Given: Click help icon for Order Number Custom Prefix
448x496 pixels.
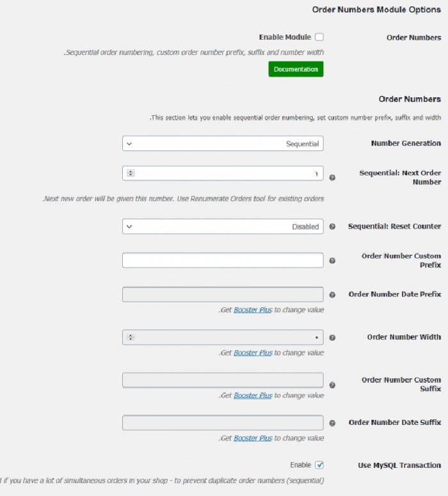Looking at the screenshot, I should click(332, 260).
